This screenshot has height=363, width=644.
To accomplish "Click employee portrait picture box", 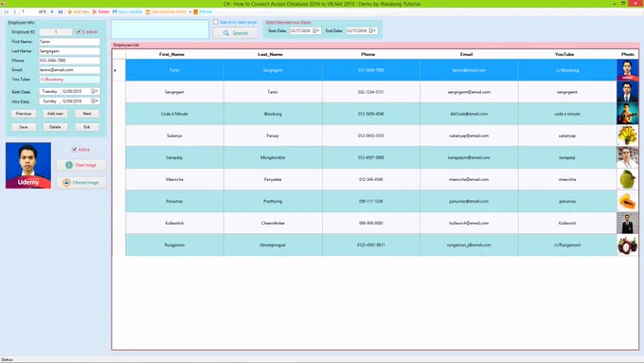I will click(x=28, y=166).
